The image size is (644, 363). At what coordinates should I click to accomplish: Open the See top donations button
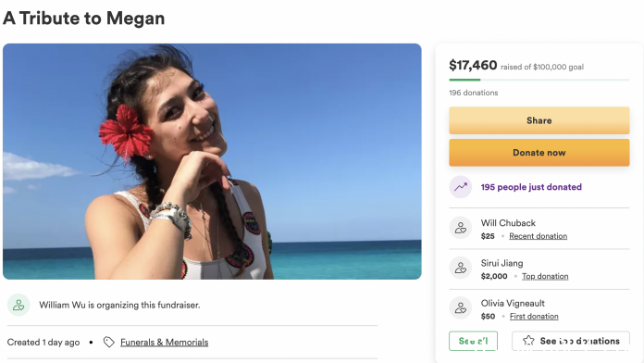point(571,341)
